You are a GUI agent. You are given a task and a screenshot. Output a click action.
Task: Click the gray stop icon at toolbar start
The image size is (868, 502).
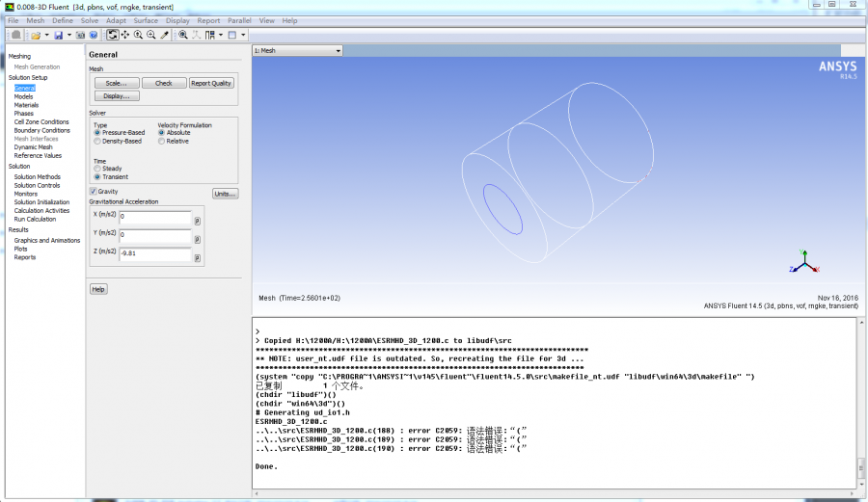pos(16,35)
